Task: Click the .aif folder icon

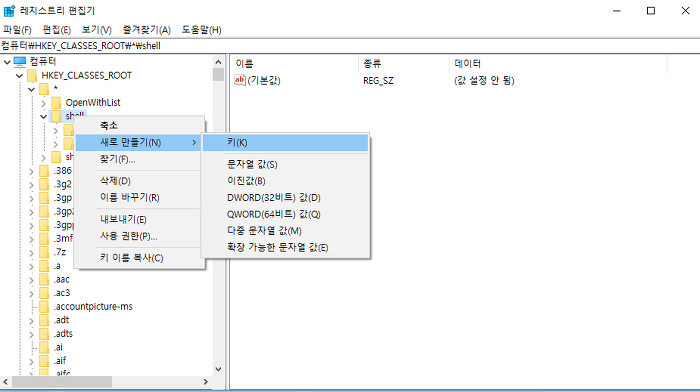Action: tap(44, 361)
